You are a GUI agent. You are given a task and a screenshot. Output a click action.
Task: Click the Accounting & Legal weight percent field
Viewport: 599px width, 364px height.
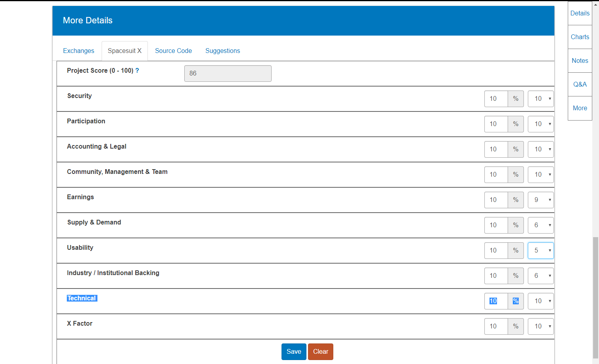point(496,149)
